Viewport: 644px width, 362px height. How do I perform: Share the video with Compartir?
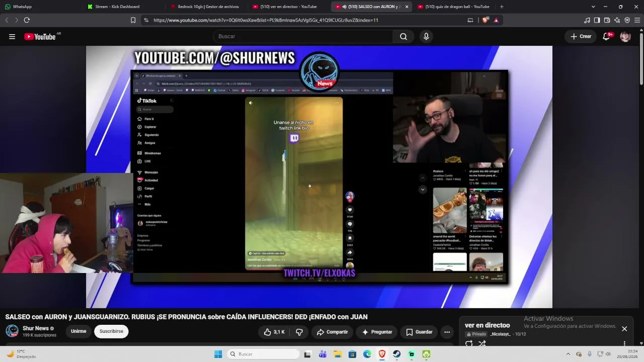[332, 332]
